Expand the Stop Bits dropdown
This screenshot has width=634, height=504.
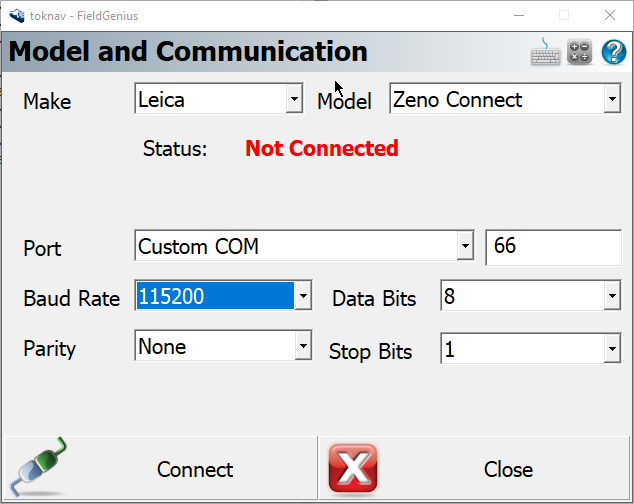tap(611, 349)
